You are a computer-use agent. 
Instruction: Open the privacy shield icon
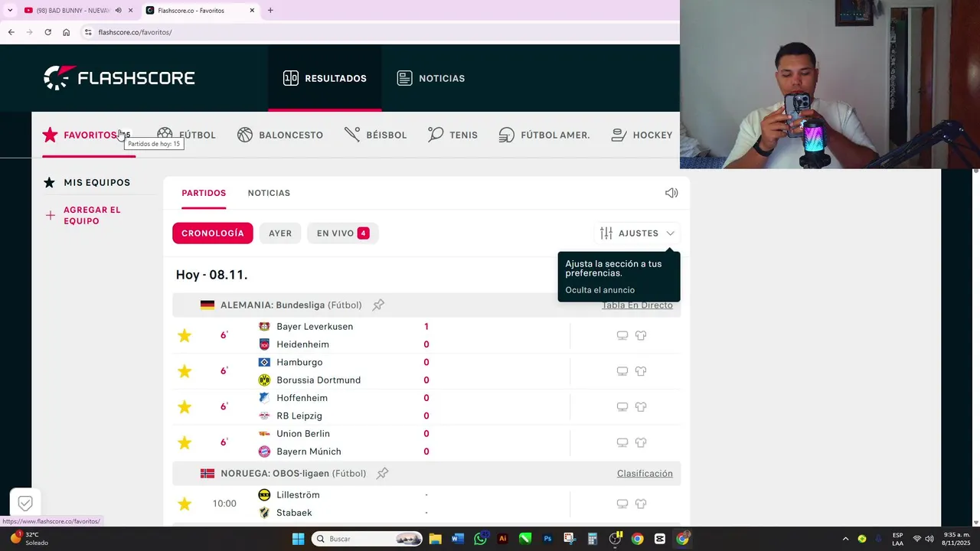point(25,503)
